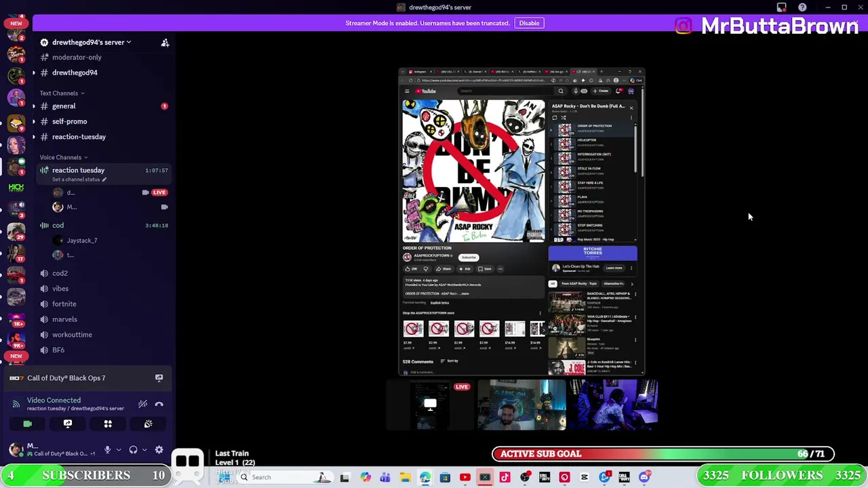Open TikTok app from the taskbar
Viewport: 868px width, 488px height.
point(505,477)
